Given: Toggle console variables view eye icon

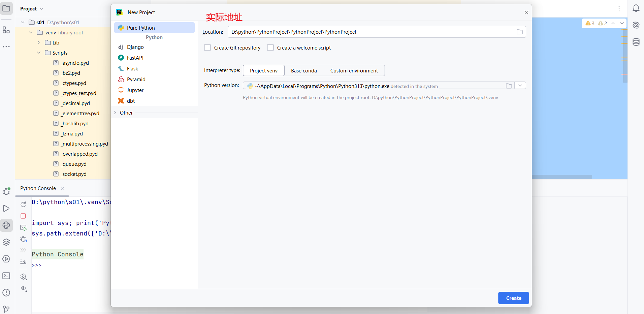Looking at the screenshot, I should coord(24,288).
